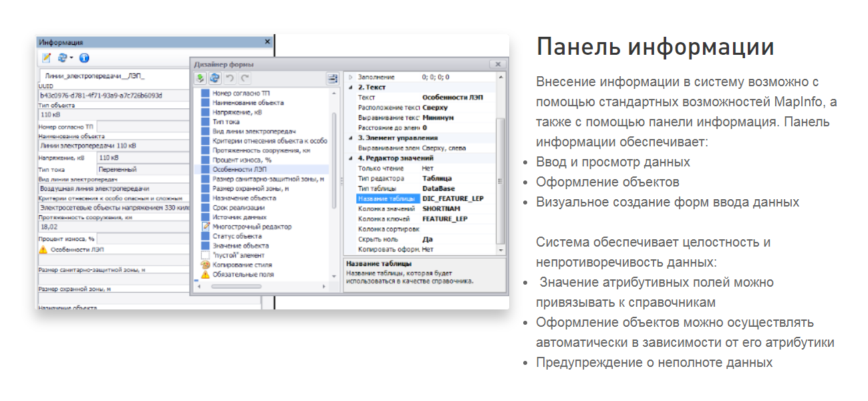This screenshot has width=868, height=401.
Task: Click 'Вид линии электропередач' field 'Воздушная линия'
Action: [114, 188]
